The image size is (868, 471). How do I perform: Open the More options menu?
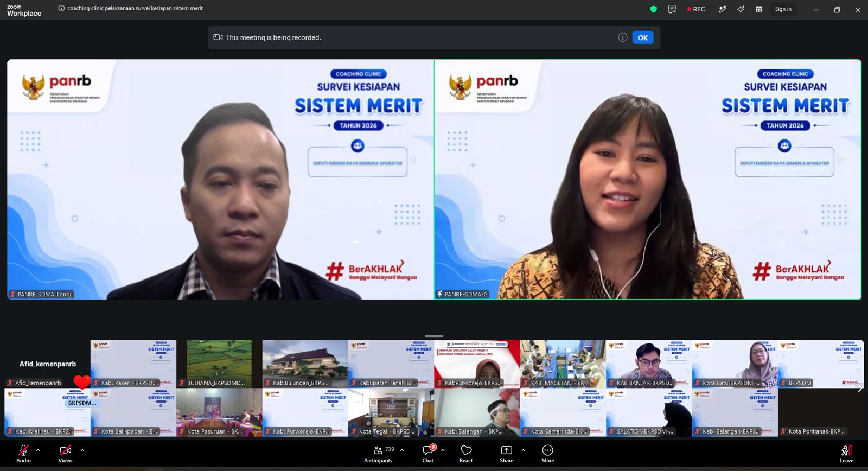(548, 454)
